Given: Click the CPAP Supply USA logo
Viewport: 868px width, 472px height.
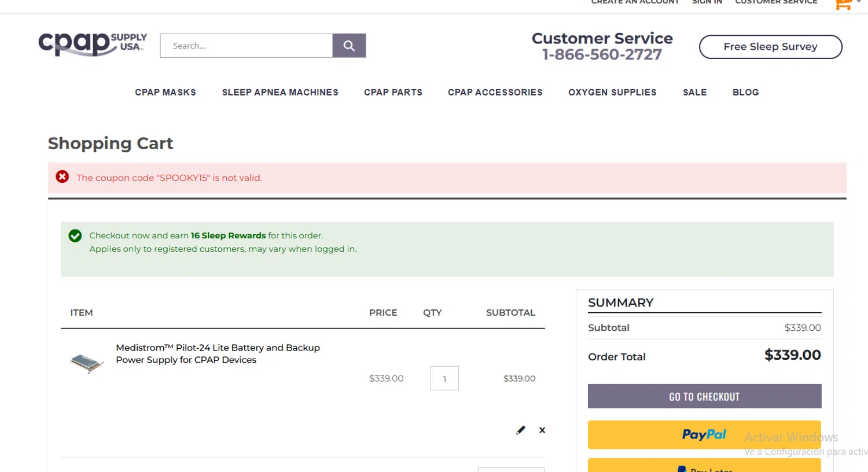Looking at the screenshot, I should tap(93, 44).
